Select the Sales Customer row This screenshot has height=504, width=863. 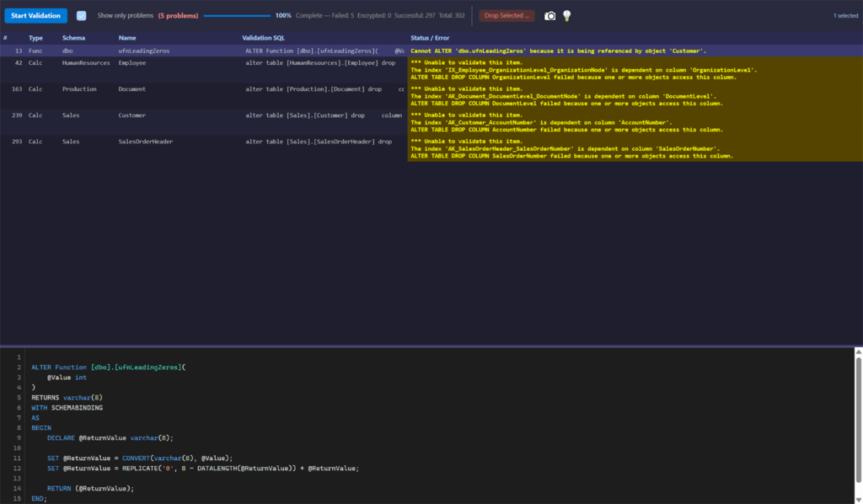coord(431,122)
